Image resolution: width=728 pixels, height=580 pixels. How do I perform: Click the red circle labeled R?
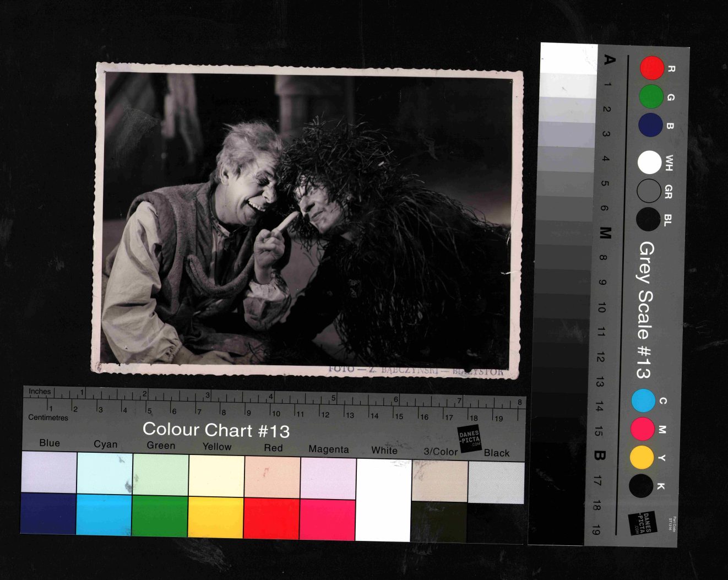[x=651, y=68]
